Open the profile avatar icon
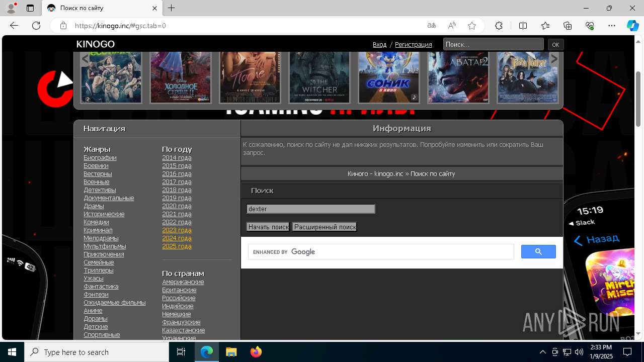 (11, 8)
